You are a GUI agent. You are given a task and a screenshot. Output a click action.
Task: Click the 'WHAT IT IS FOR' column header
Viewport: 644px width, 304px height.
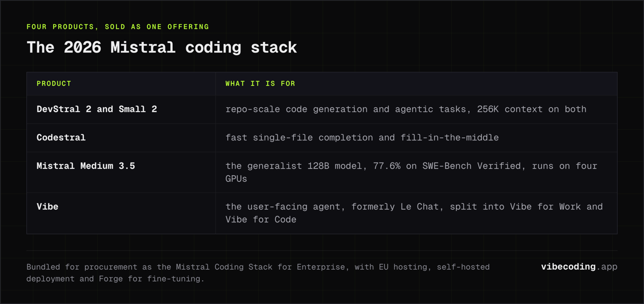point(260,84)
